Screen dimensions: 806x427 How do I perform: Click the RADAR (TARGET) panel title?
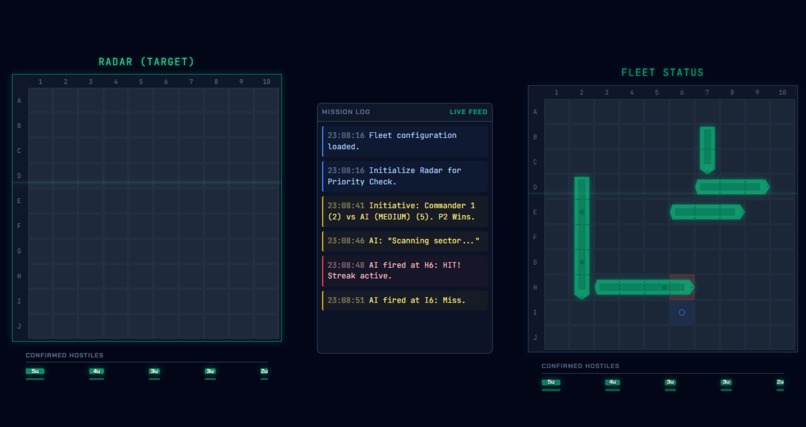146,62
